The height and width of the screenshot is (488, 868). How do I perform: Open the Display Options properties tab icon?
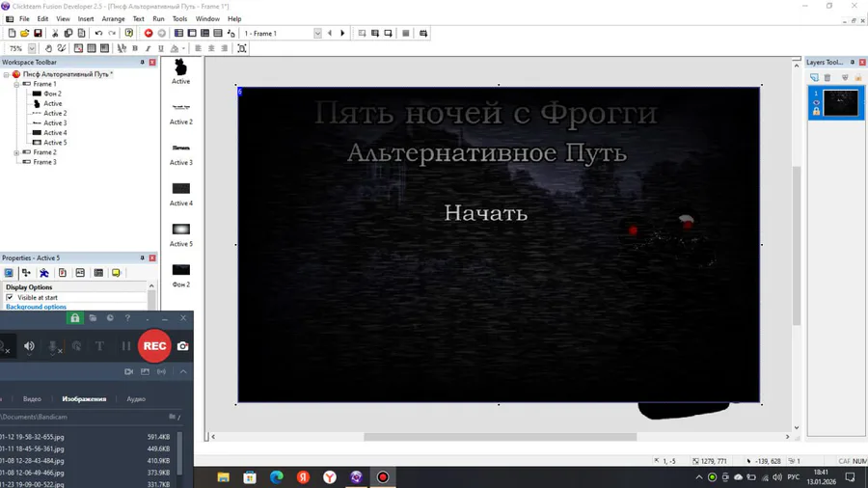9,273
